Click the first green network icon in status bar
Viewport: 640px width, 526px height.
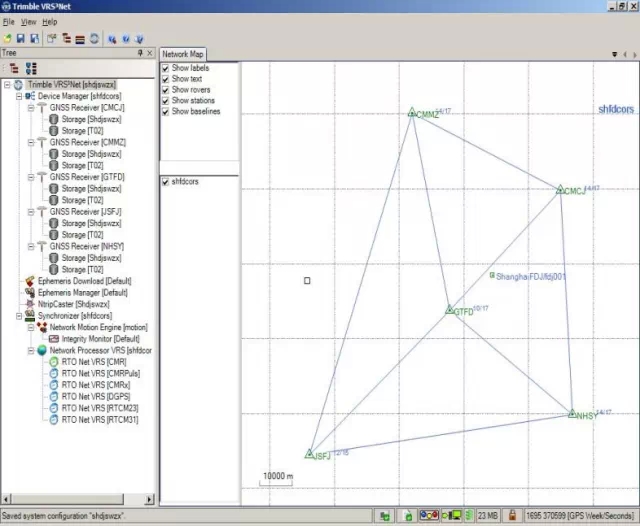click(385, 516)
